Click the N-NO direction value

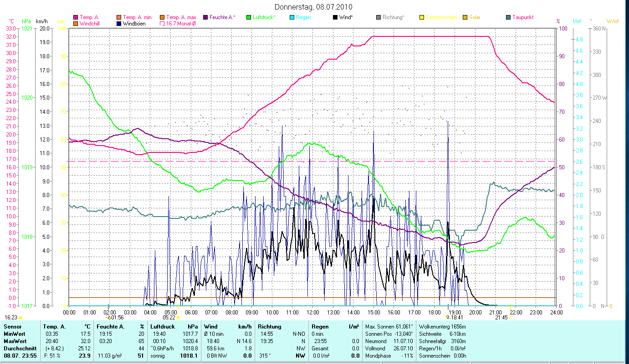tap(300, 334)
